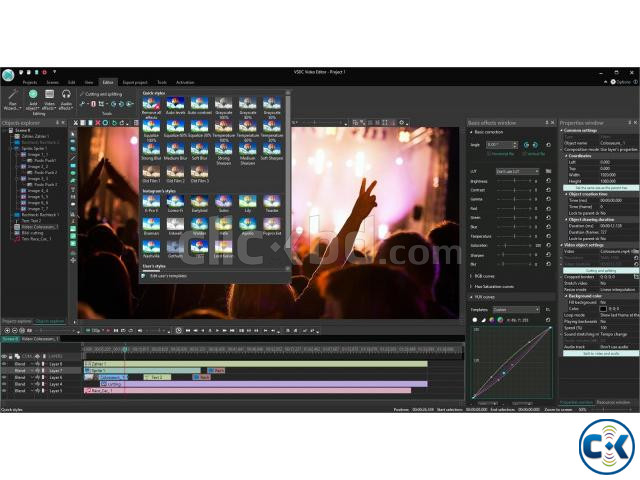Enable the Horizontal flip checkbox
The image size is (640, 480).
489,154
